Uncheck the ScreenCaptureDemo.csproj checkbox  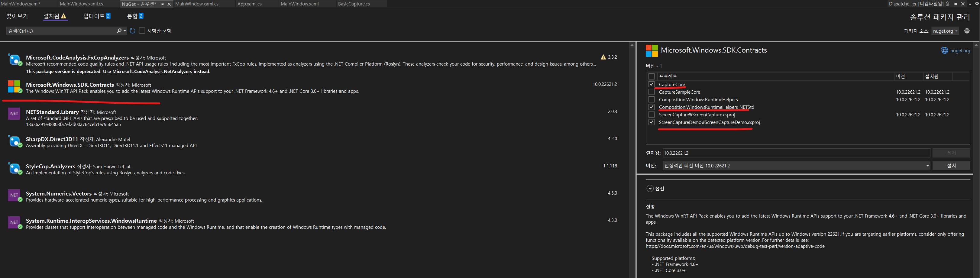click(x=652, y=122)
